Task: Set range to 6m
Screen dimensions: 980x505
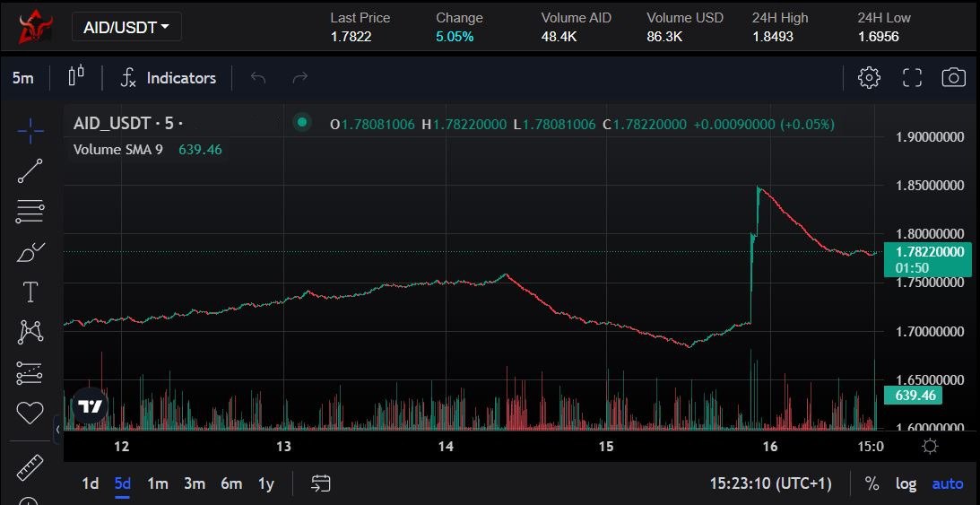Action: pyautogui.click(x=231, y=483)
